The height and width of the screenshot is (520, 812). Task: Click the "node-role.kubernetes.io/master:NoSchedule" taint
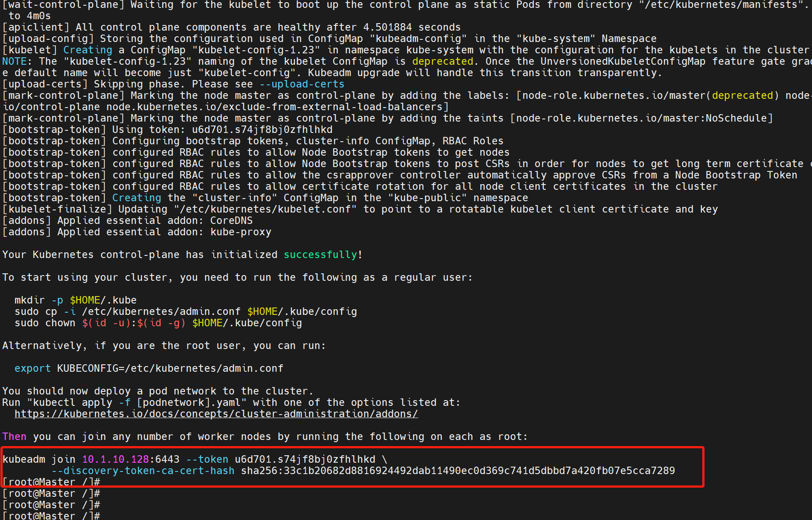(x=642, y=118)
